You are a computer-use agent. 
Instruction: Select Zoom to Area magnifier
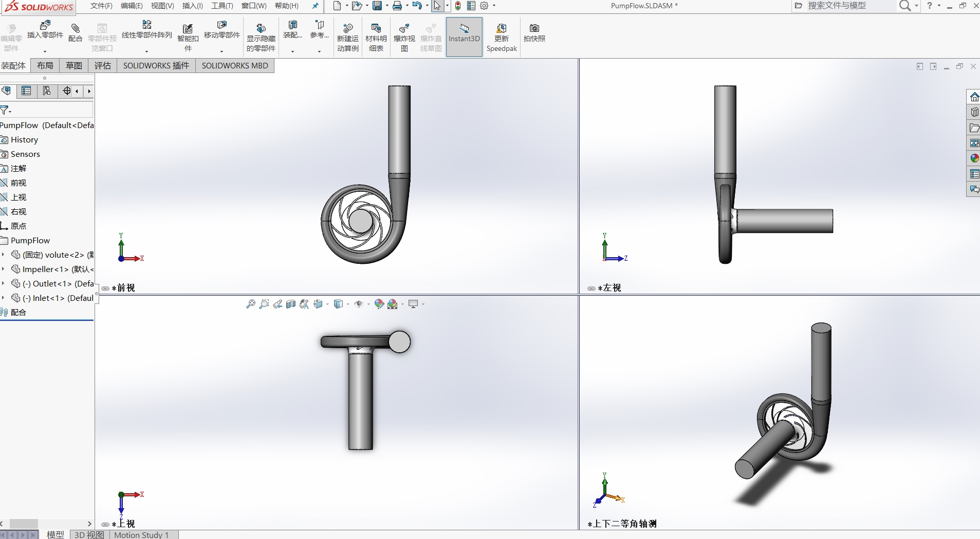click(264, 304)
